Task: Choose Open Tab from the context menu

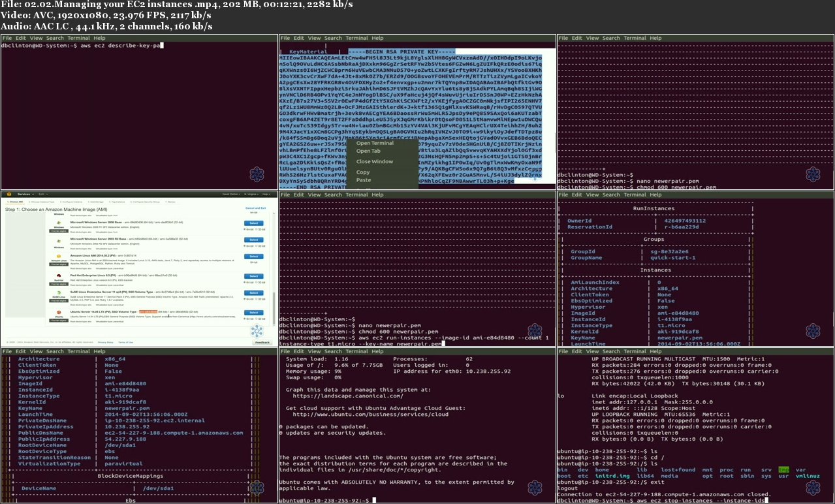Action: tap(368, 151)
